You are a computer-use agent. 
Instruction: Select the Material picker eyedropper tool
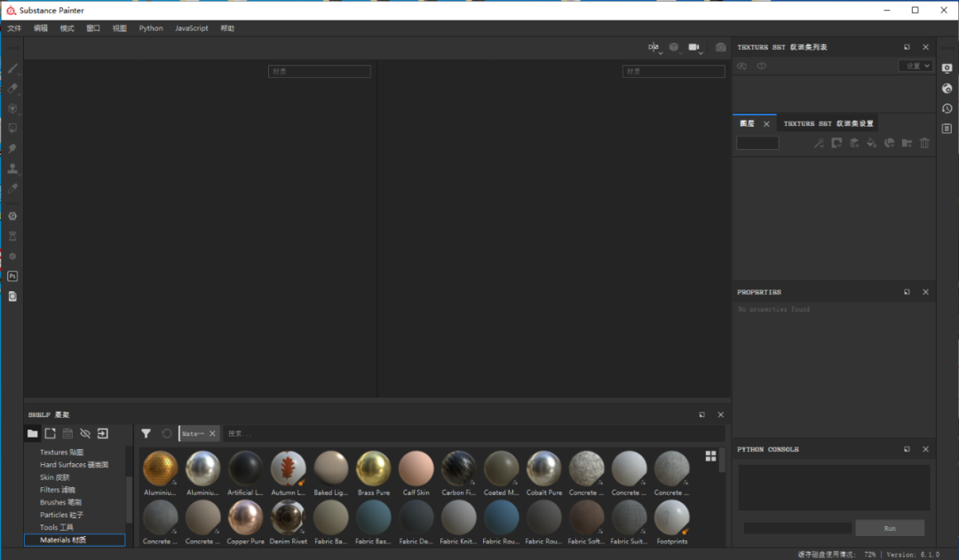click(12, 188)
